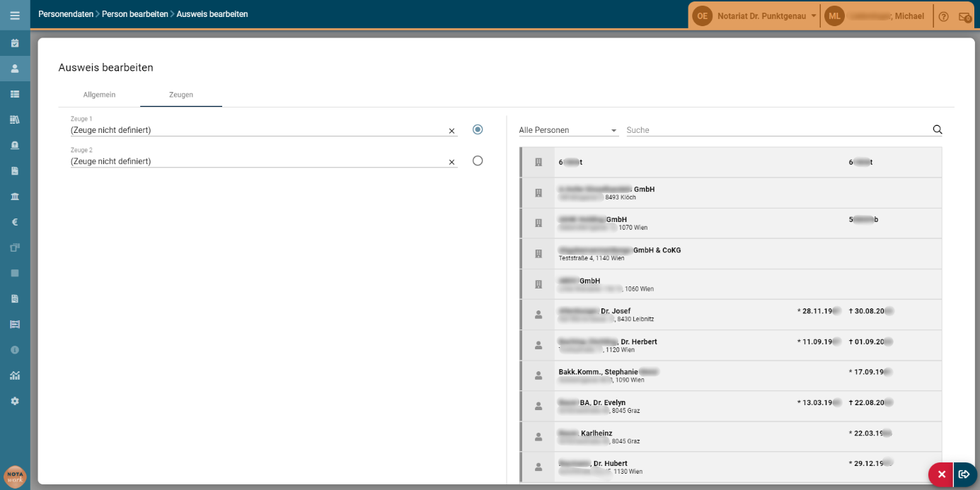Click the search magnifier icon
Image resolution: width=980 pixels, height=490 pixels.
(x=938, y=129)
